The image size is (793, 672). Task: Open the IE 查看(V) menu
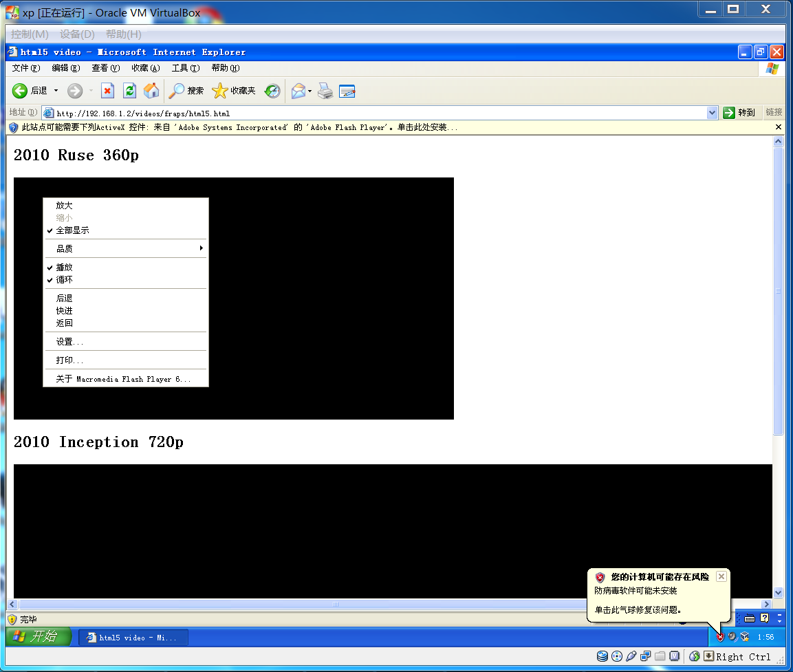tap(106, 68)
